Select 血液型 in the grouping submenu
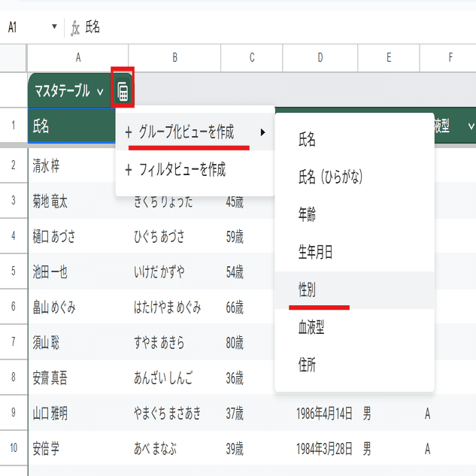476x476 pixels. pos(354,327)
